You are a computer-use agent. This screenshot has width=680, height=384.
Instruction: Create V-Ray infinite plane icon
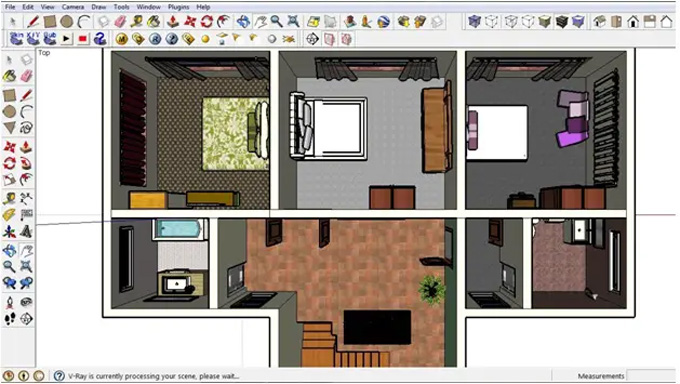point(288,39)
